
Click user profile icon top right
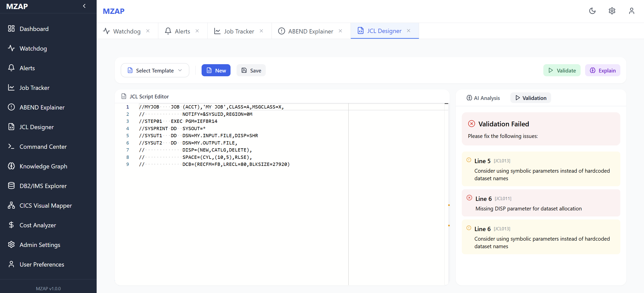[x=631, y=11]
